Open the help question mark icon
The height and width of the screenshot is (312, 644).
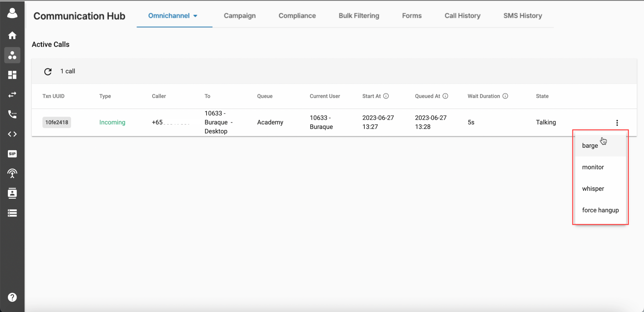pos(12,297)
